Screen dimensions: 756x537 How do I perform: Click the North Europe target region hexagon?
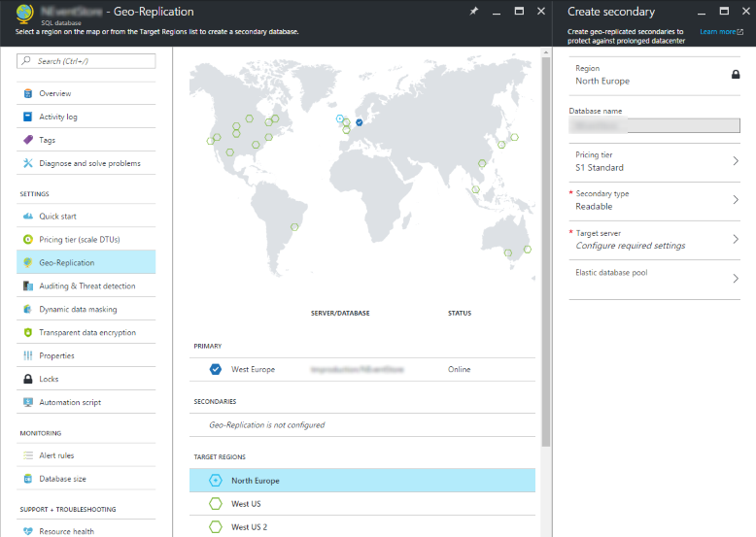(x=216, y=481)
